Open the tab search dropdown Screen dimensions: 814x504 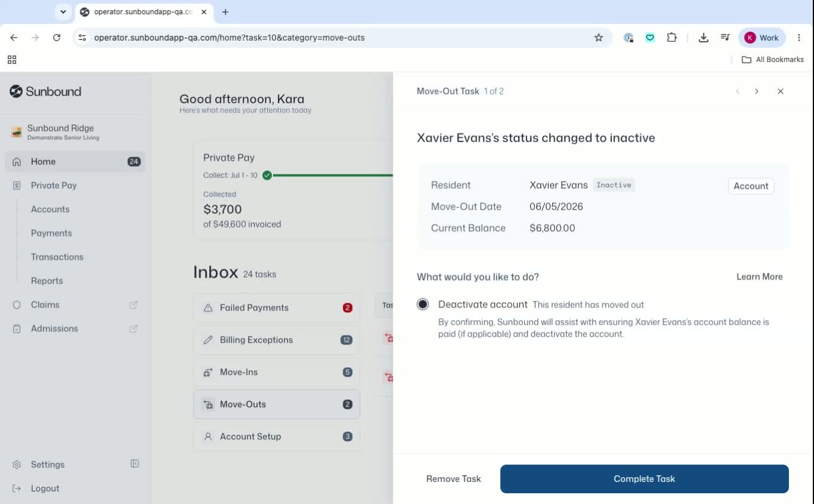pos(63,12)
